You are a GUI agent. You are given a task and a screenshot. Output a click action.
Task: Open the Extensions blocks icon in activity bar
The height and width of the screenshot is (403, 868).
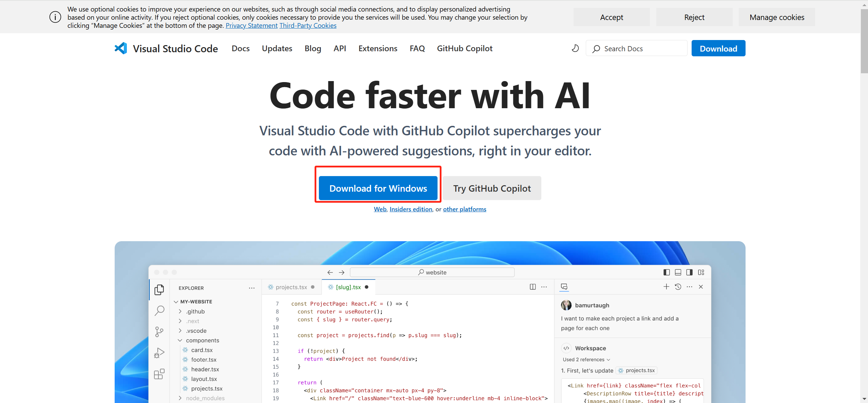pos(159,374)
